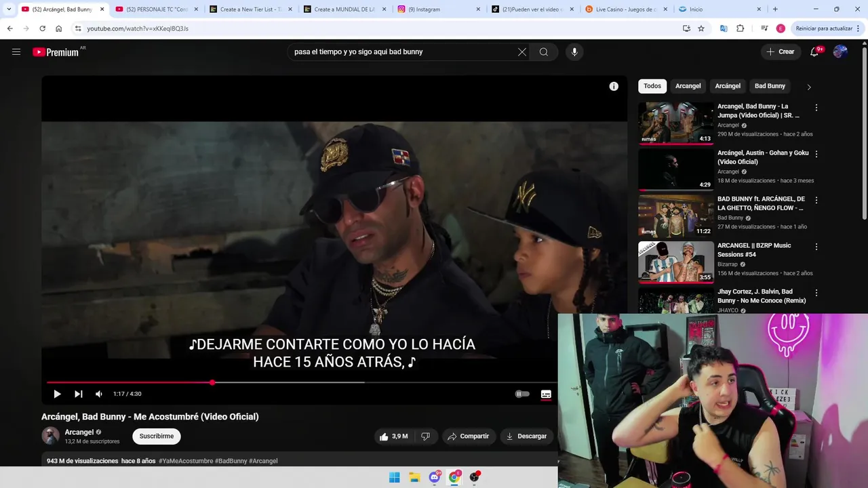Show more filter chips with arrow
The width and height of the screenshot is (868, 488).
[808, 87]
